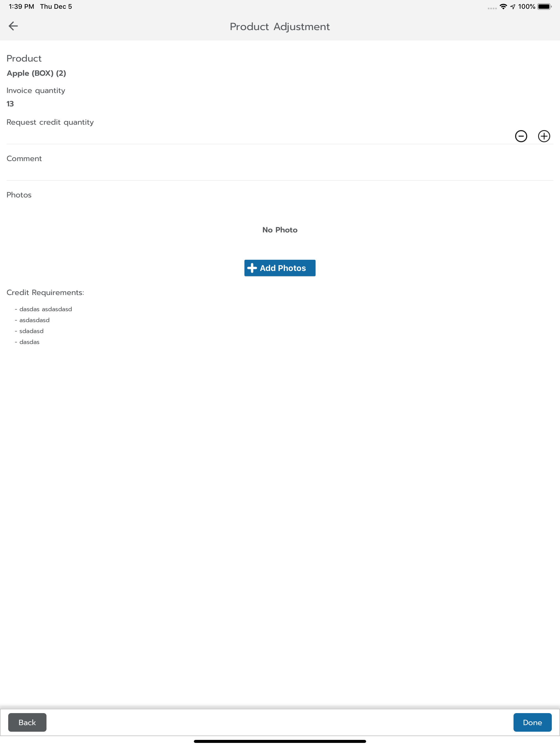This screenshot has width=560, height=747.
Task: Select requirement 'dasdas asdasdasd'
Action: coord(46,309)
